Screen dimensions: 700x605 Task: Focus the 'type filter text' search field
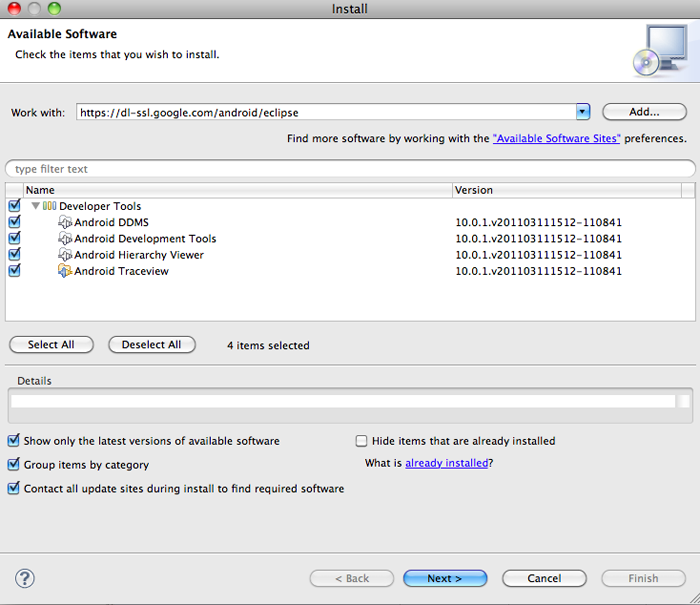click(x=350, y=169)
